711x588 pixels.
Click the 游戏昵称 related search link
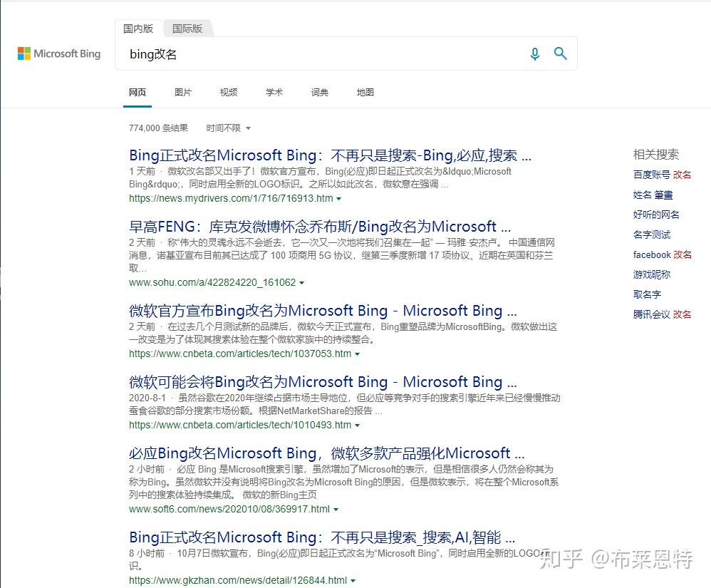[652, 274]
